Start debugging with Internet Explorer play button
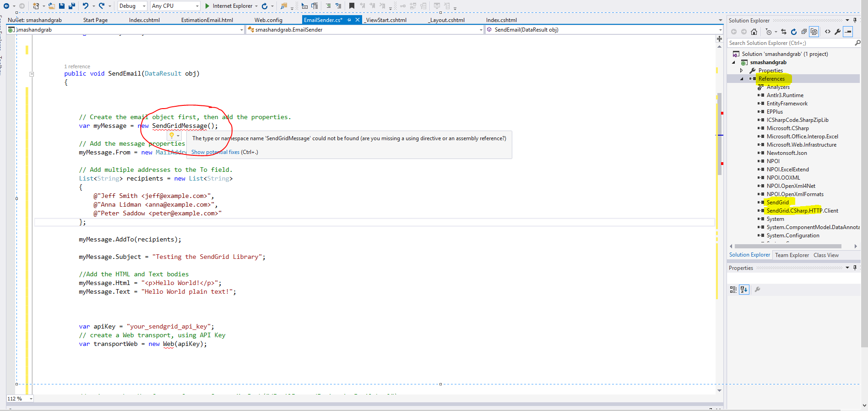This screenshot has width=868, height=411. 207,6
